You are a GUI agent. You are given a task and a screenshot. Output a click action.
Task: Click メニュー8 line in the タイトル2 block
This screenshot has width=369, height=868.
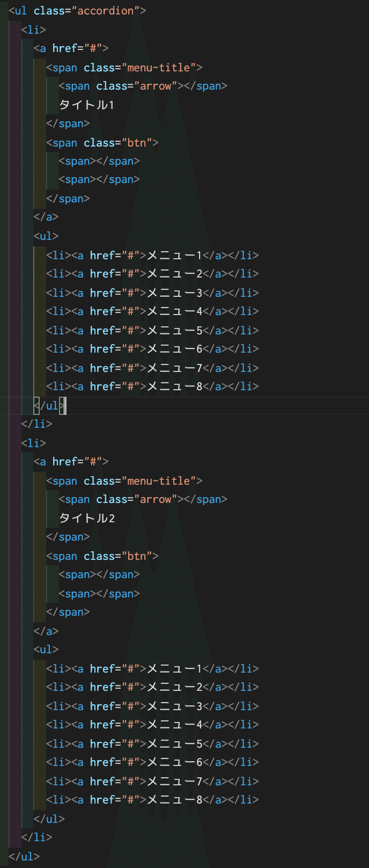[x=152, y=800]
